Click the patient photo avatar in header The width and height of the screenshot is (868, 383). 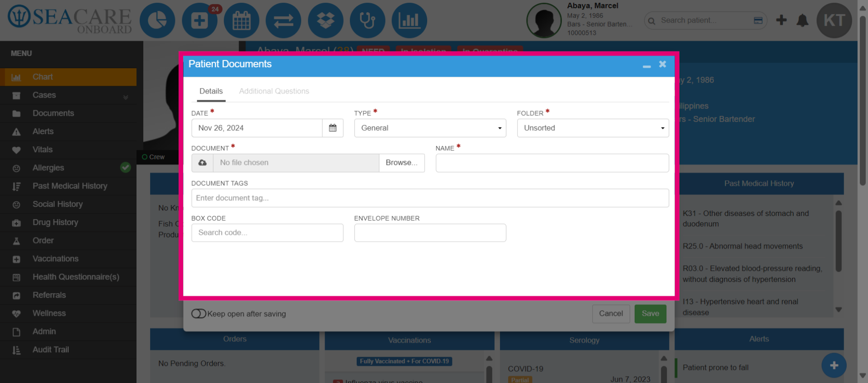point(544,20)
